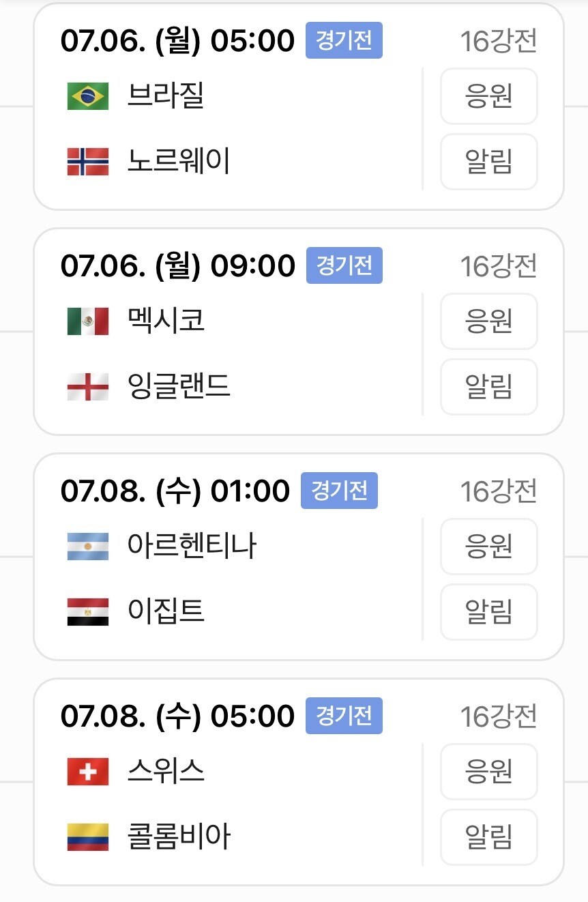This screenshot has height=902, width=588.
Task: Tap the England flag icon
Action: [x=88, y=387]
